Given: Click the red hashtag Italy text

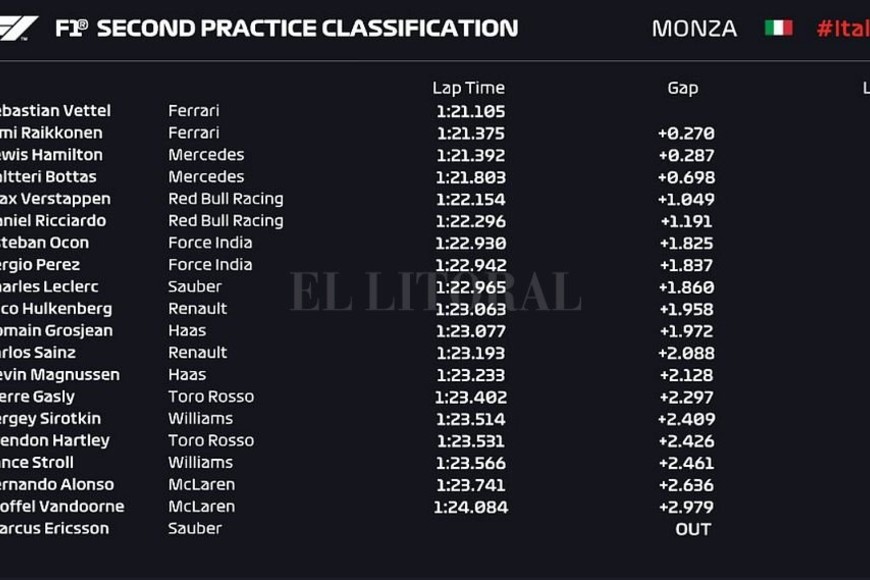Looking at the screenshot, I should 842,28.
